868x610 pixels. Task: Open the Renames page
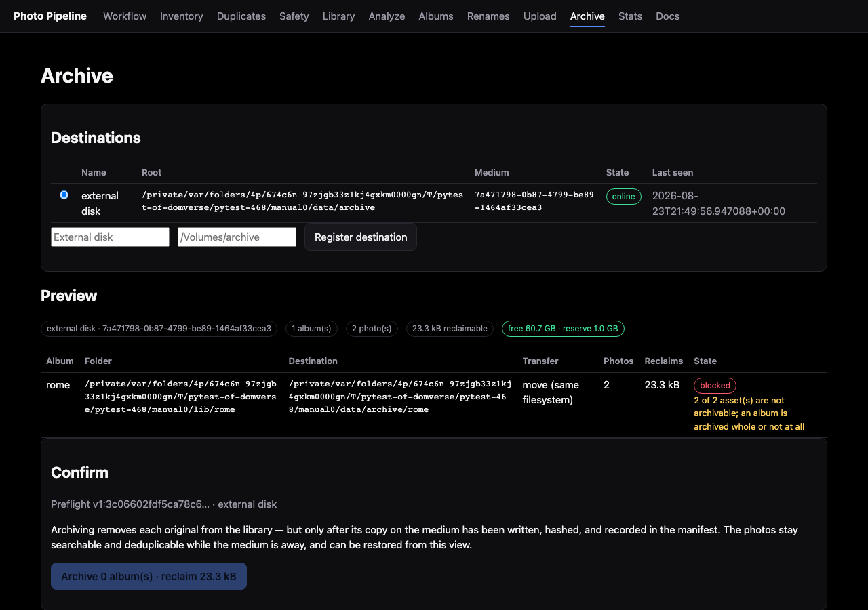click(488, 16)
